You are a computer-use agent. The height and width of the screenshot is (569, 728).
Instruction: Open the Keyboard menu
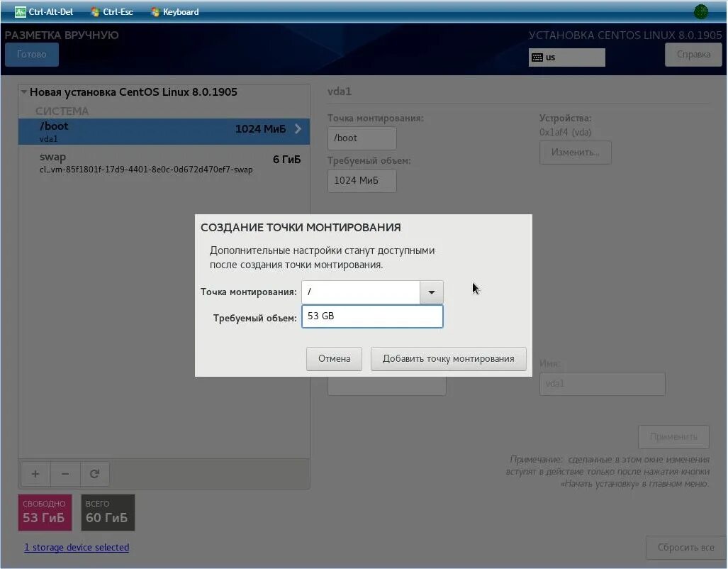tap(175, 11)
